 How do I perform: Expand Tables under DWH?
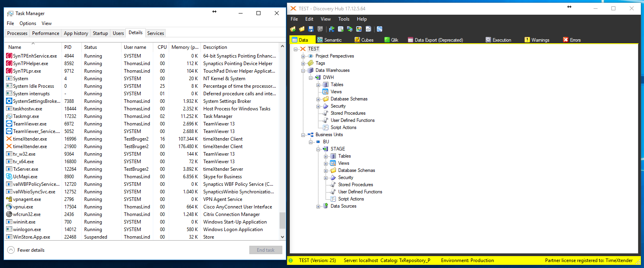point(318,85)
